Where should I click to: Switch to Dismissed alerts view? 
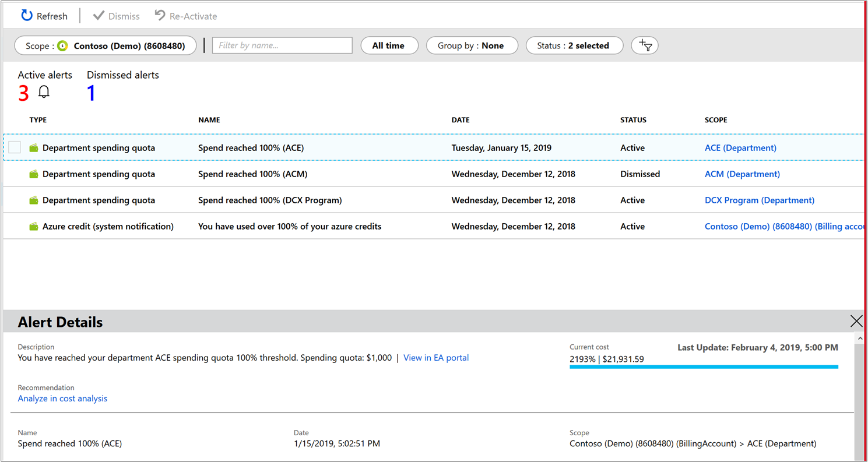pos(122,75)
